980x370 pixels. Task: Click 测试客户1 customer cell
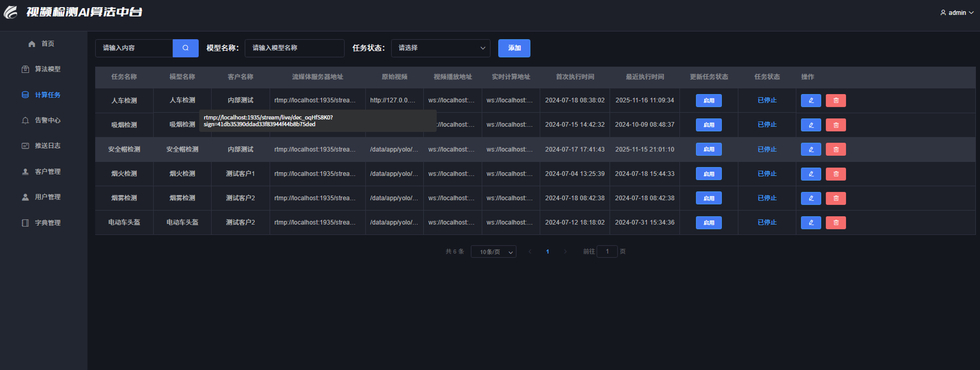(240, 174)
